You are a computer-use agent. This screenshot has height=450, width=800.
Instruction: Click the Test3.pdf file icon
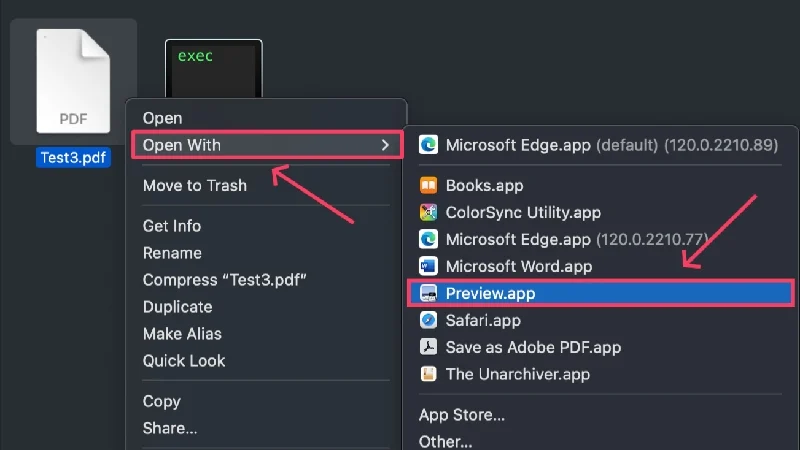point(73,82)
